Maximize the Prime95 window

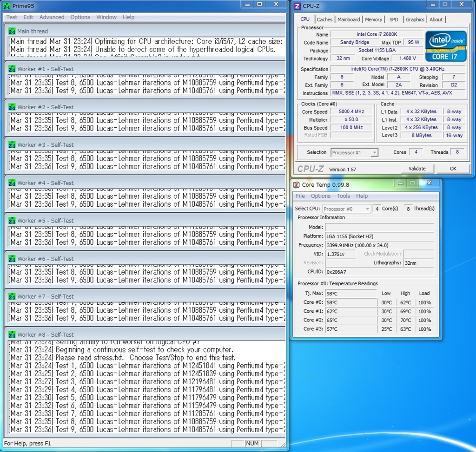click(259, 4)
